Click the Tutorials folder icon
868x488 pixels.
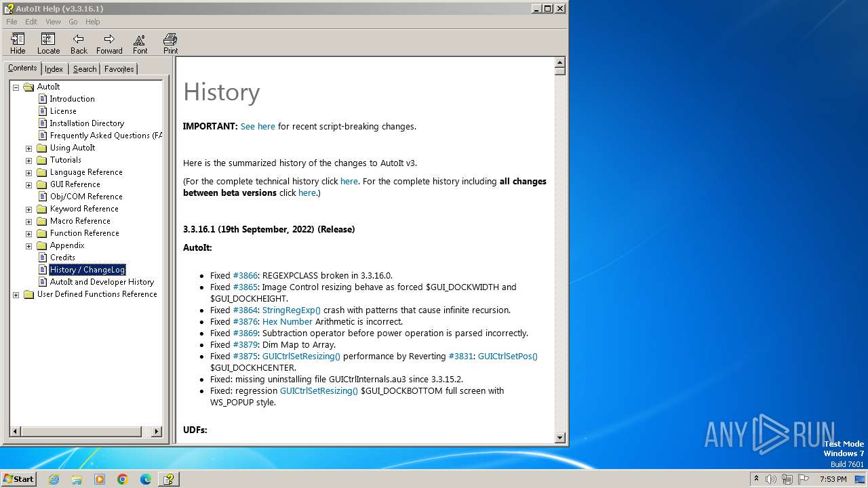(x=41, y=160)
